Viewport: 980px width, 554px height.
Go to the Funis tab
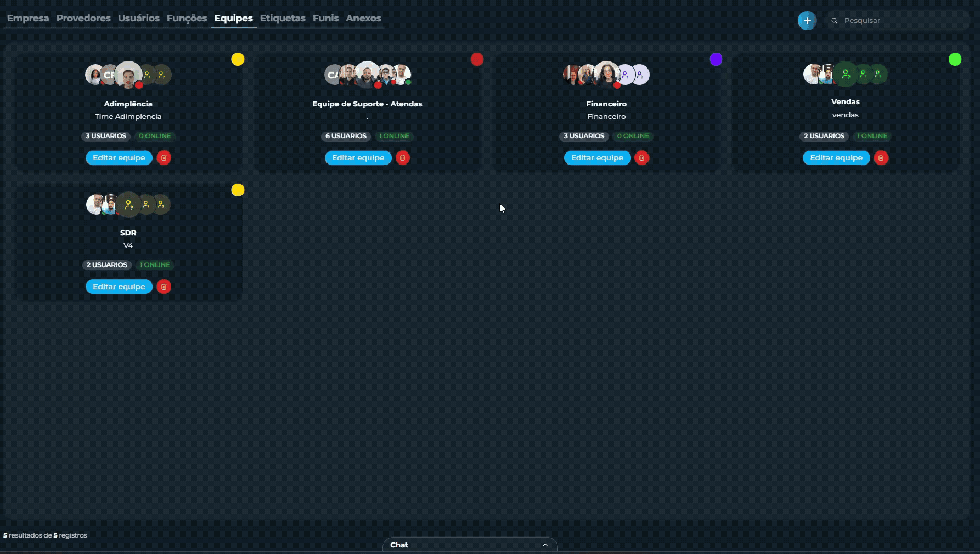click(x=325, y=18)
